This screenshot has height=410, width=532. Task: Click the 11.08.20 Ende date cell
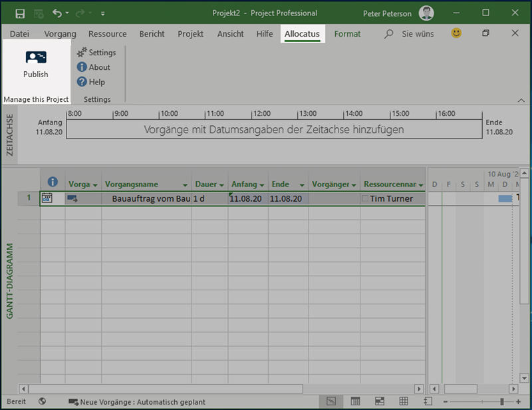pos(288,199)
